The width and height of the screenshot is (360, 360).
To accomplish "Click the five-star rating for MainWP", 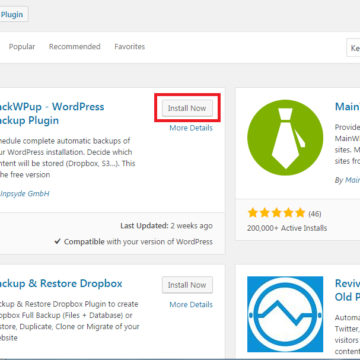I will (276, 213).
